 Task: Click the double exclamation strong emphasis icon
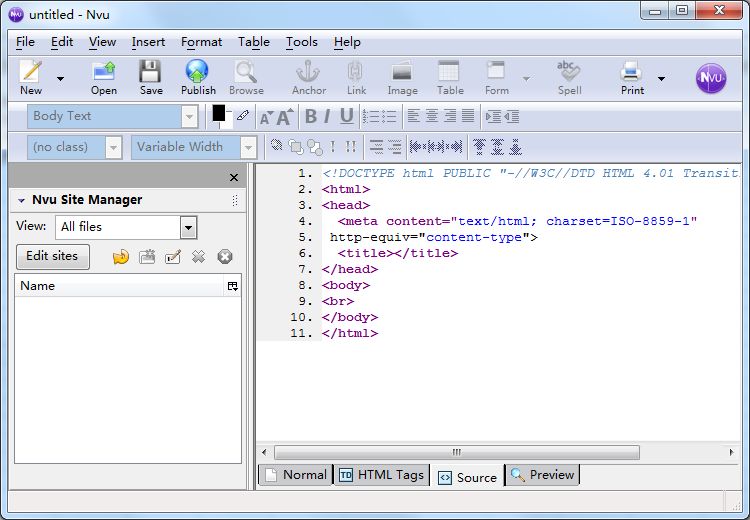pos(351,146)
